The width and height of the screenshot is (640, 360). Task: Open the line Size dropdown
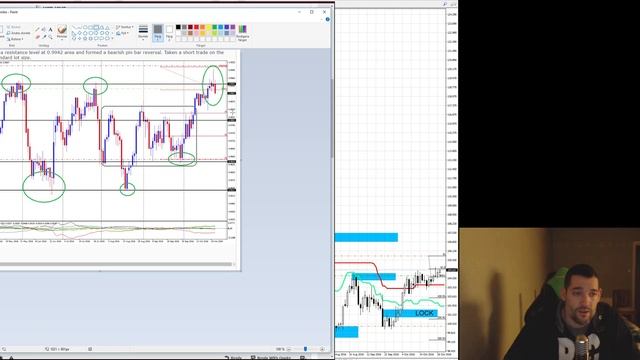click(x=143, y=32)
